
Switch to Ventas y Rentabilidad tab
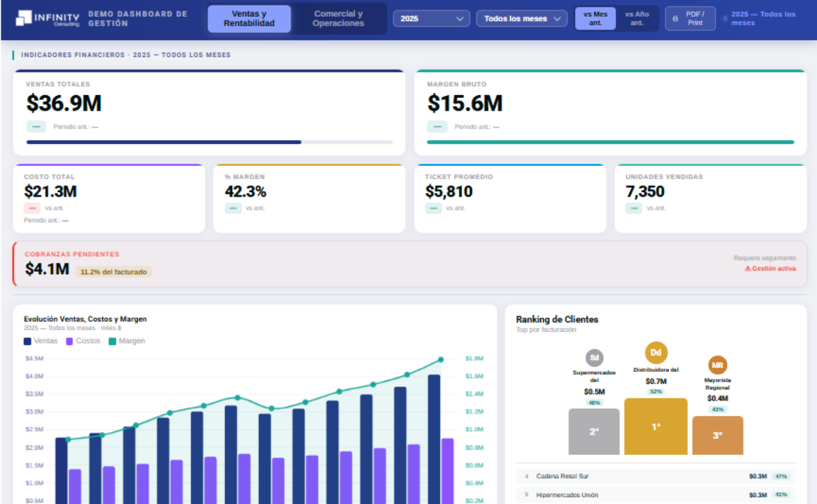pyautogui.click(x=249, y=19)
